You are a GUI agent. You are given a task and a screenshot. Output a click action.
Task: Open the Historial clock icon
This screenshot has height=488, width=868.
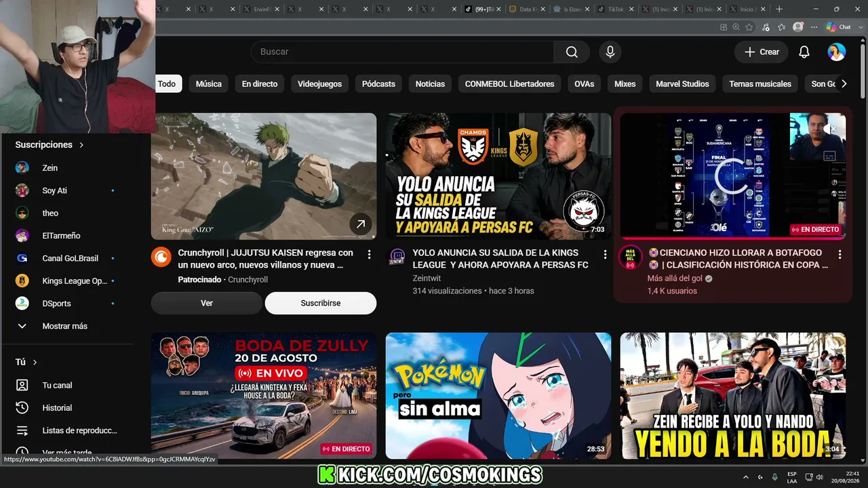tap(22, 408)
